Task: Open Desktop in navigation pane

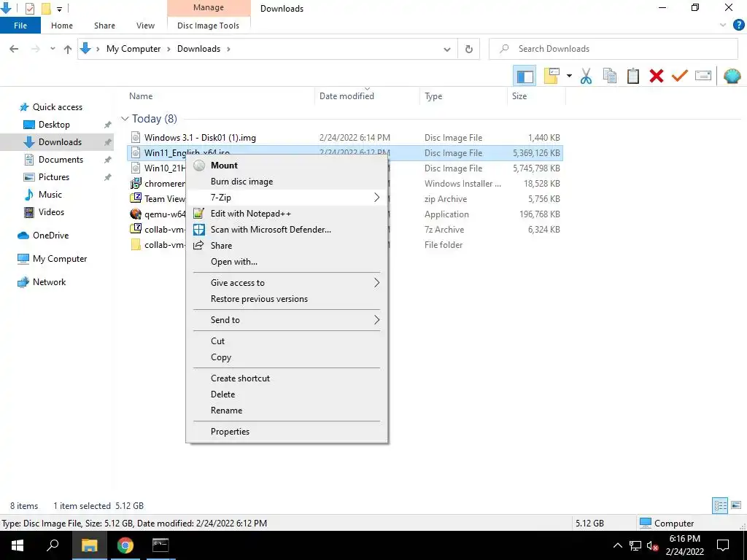Action: 54,124
